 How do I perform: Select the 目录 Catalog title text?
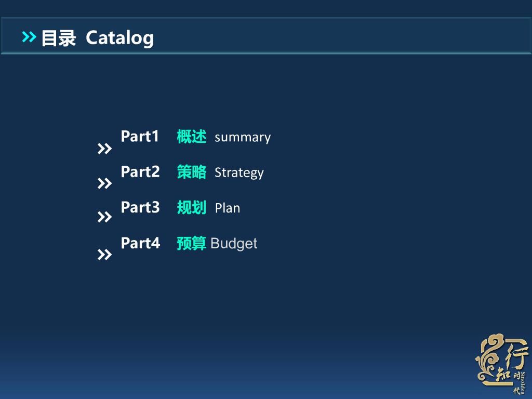[97, 38]
